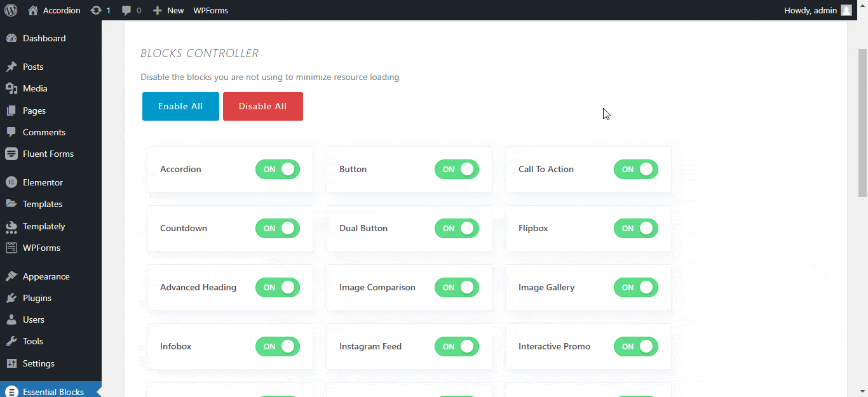Toggle the Image Comparison block
The width and height of the screenshot is (868, 397).
457,287
